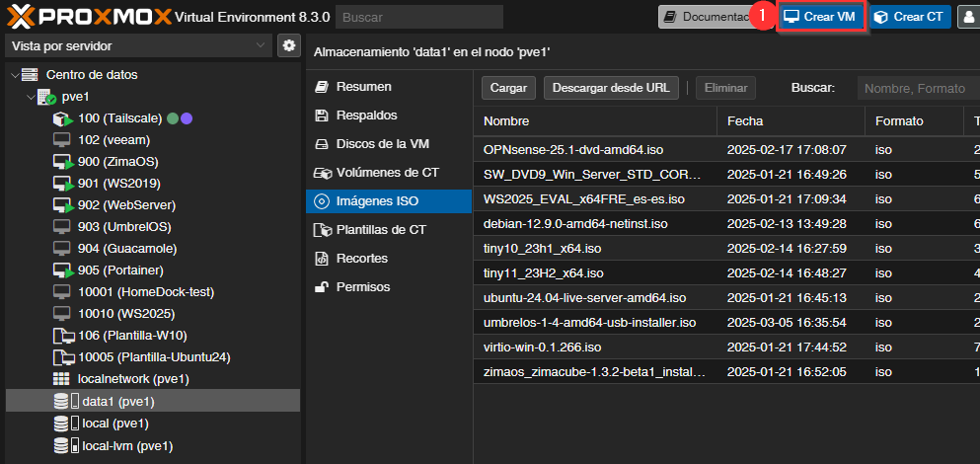Focus the Nombre, Formato filter field

tap(918, 88)
